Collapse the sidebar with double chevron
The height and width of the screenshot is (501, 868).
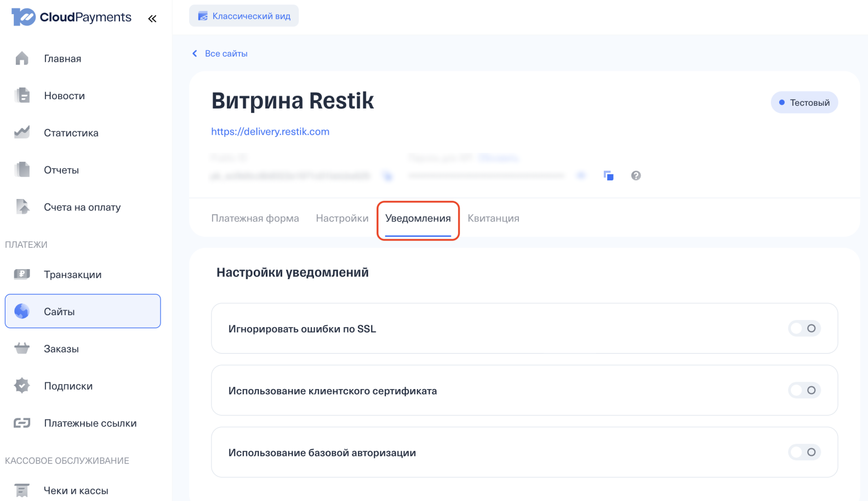point(152,19)
